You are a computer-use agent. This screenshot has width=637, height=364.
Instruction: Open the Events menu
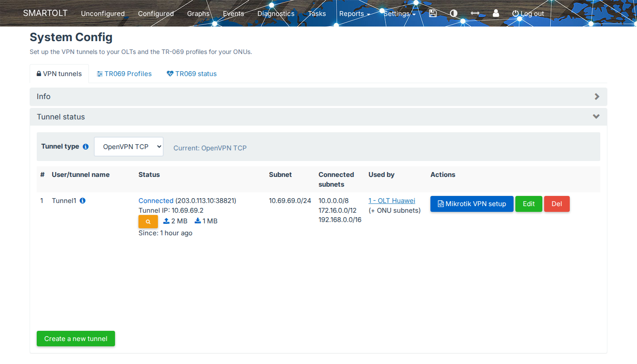[234, 14]
